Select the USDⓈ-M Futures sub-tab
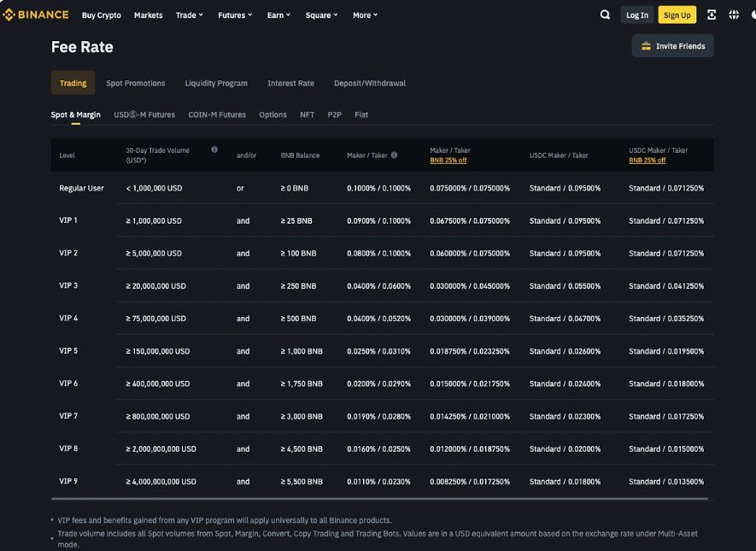 144,114
